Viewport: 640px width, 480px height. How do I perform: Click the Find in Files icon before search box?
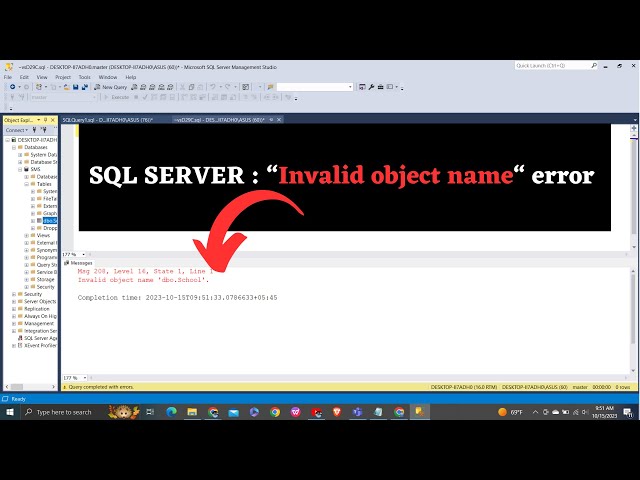click(x=270, y=87)
